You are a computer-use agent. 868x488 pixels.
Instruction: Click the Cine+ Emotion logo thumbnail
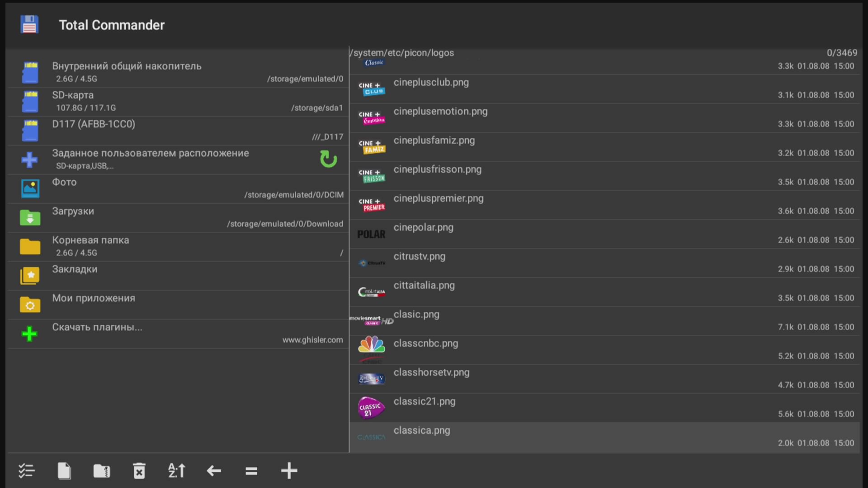click(372, 118)
